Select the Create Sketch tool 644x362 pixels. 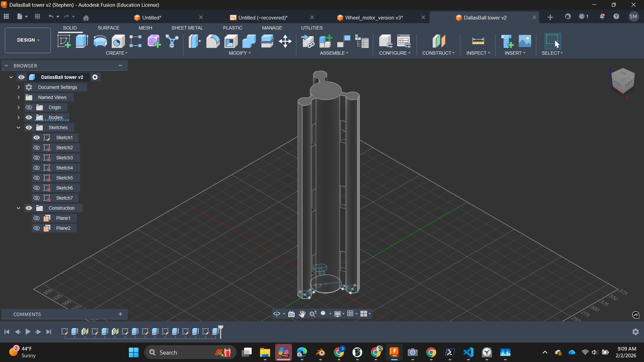pos(64,42)
